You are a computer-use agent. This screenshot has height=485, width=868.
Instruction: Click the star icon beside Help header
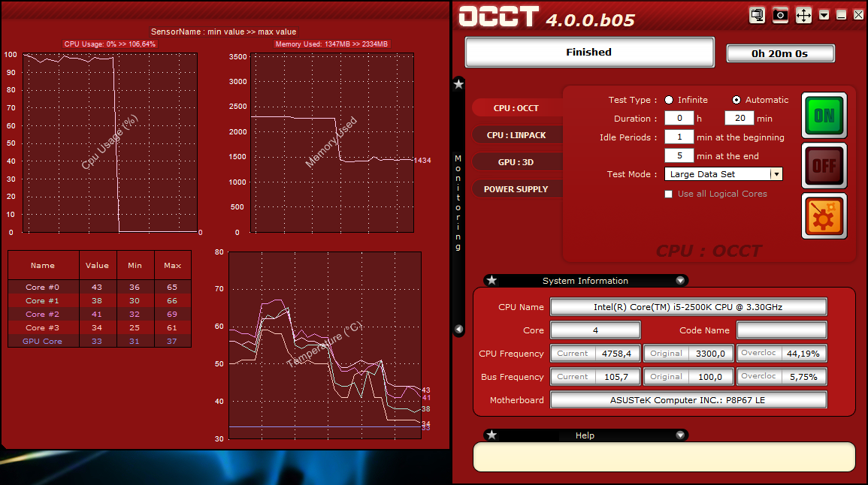click(x=491, y=435)
